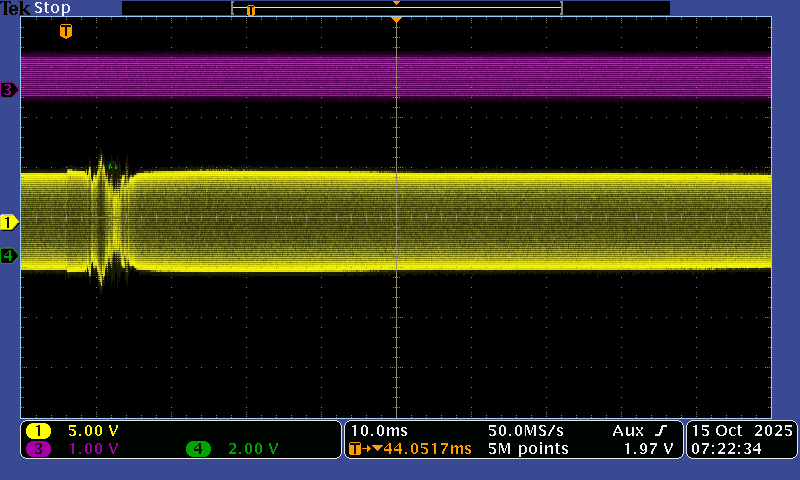
Task: Click the record view bar at top
Action: pos(396,8)
